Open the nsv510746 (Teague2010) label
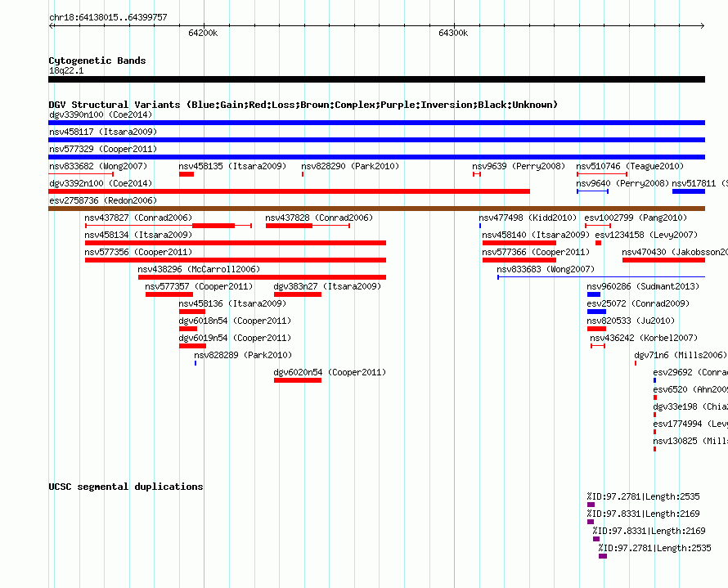The height and width of the screenshot is (588, 728). [x=630, y=166]
